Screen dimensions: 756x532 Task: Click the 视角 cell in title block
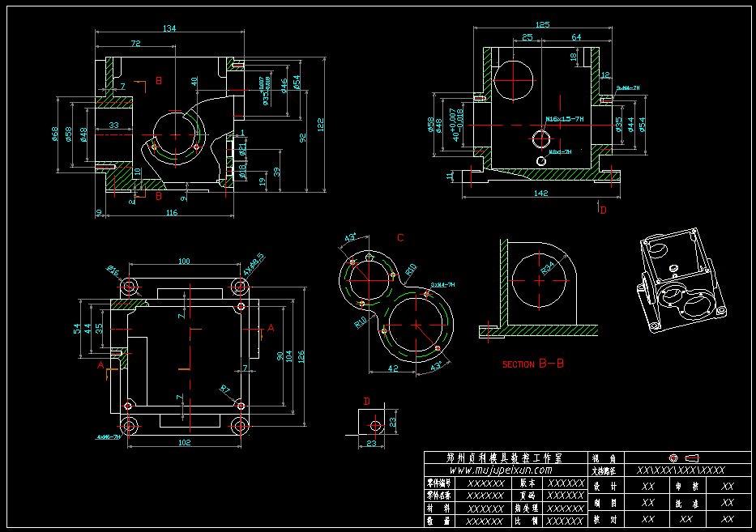[x=604, y=458]
